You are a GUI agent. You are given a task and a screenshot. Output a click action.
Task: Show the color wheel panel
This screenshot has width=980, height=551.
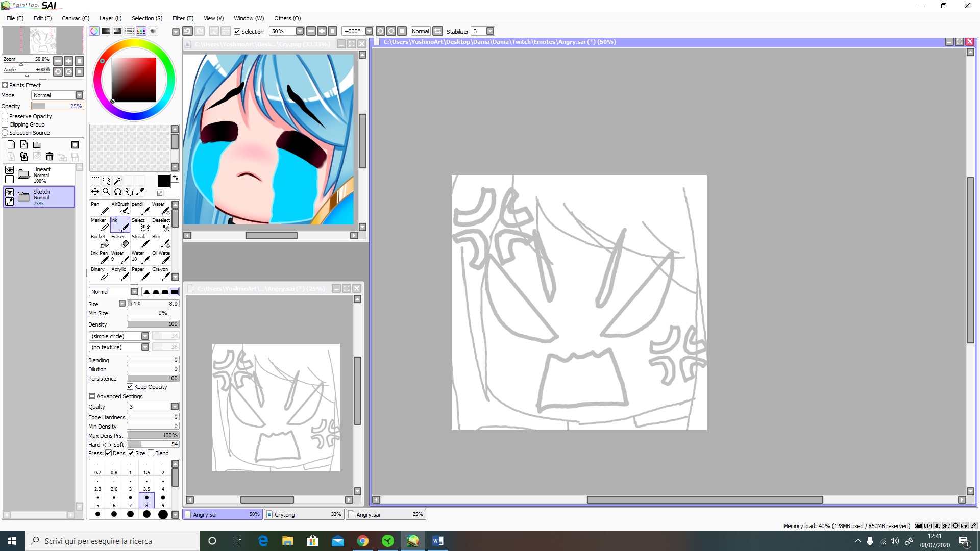point(94,31)
